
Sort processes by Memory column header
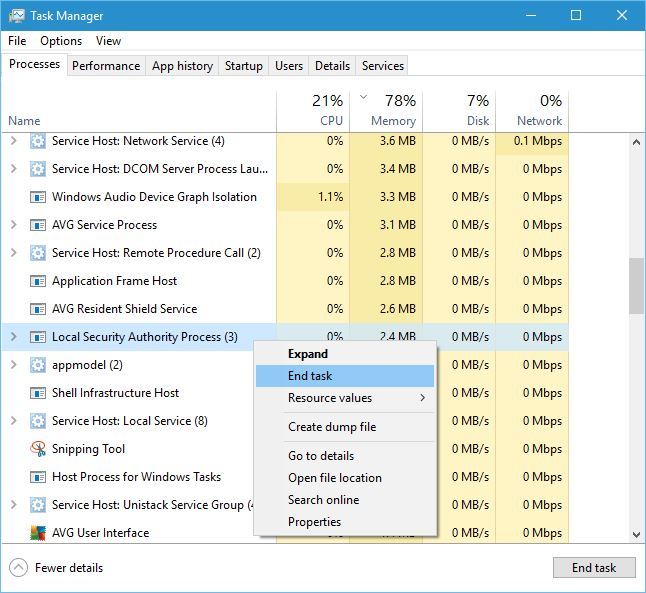(386, 111)
